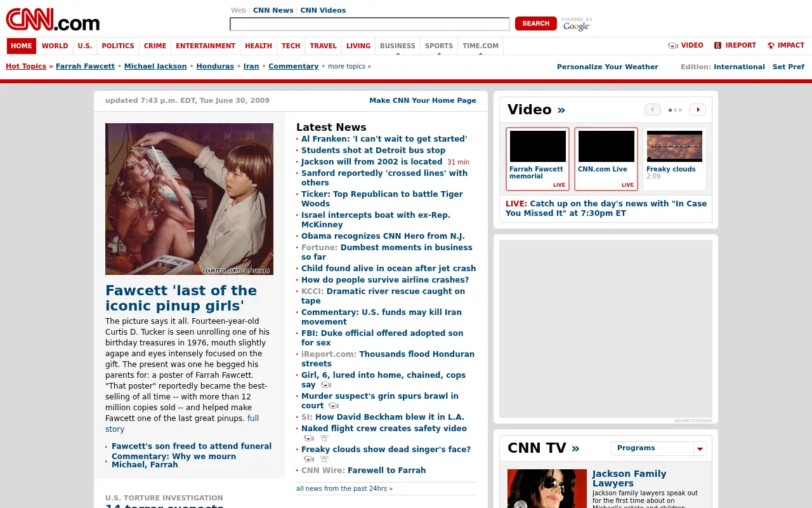Click the CNN.com logo
Viewport: 812px width, 508px height.
(53, 20)
